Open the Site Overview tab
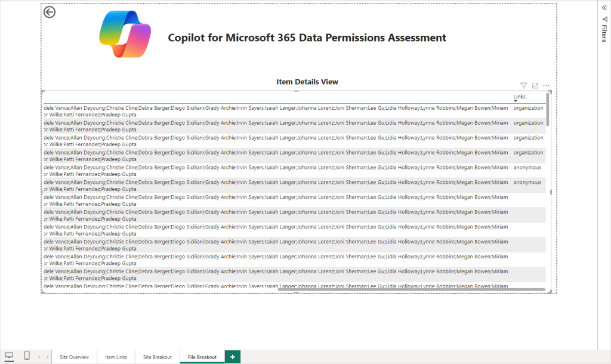 pos(75,357)
